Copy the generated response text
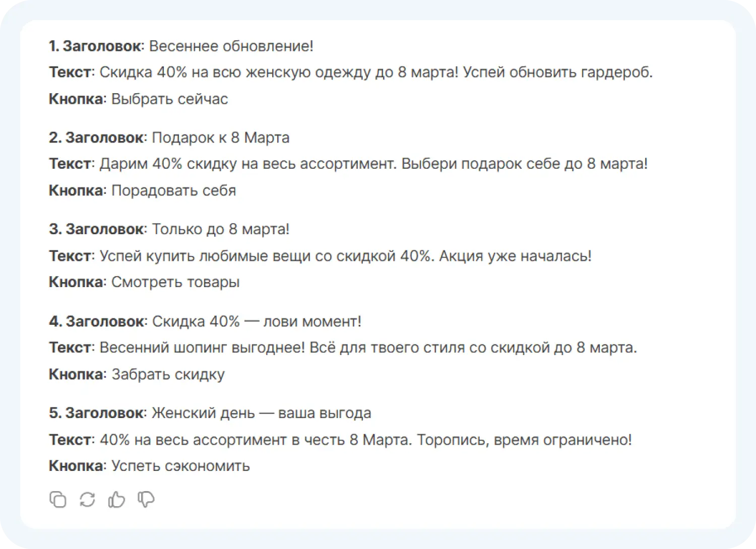Screen dimensions: 756x549 pos(58,500)
